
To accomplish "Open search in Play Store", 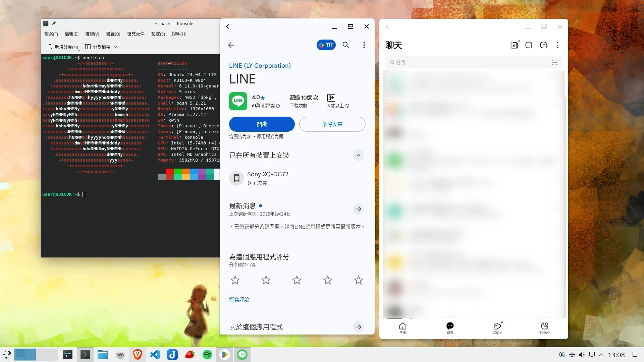I will click(346, 45).
